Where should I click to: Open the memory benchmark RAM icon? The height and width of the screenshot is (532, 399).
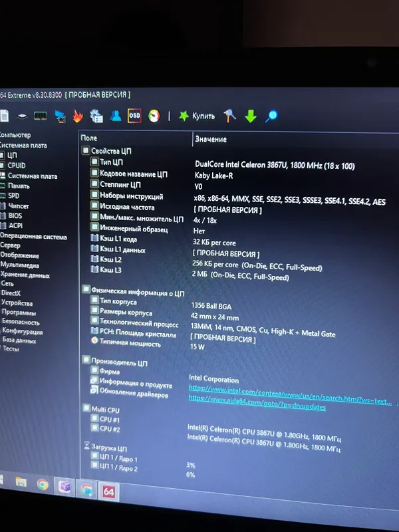tap(41, 116)
